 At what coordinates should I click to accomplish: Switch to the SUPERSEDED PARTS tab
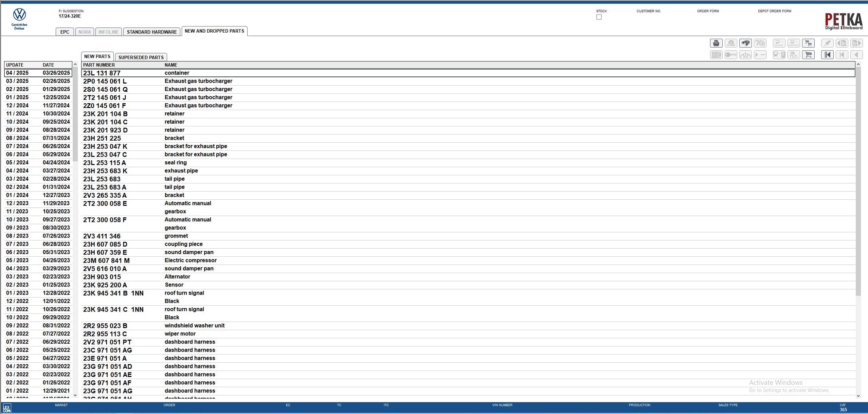(x=141, y=57)
